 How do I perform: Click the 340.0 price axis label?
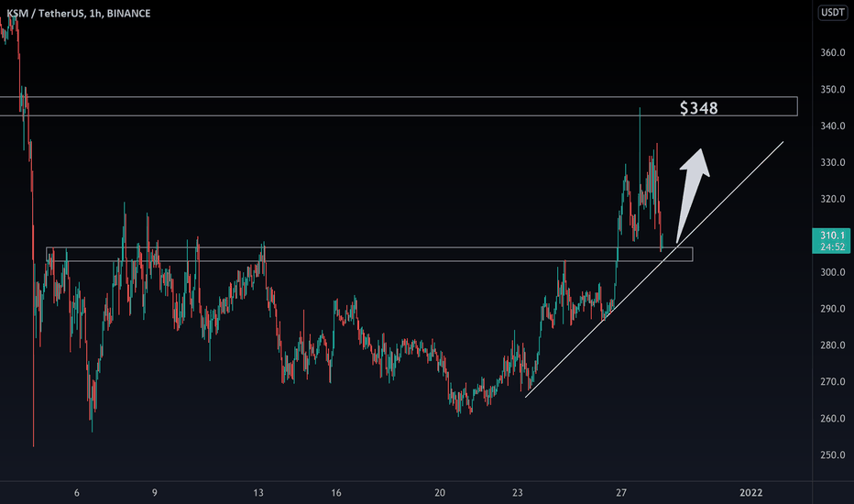pyautogui.click(x=833, y=126)
